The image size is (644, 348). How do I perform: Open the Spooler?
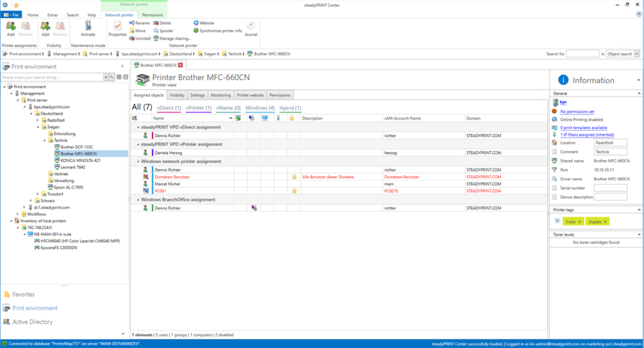163,31
